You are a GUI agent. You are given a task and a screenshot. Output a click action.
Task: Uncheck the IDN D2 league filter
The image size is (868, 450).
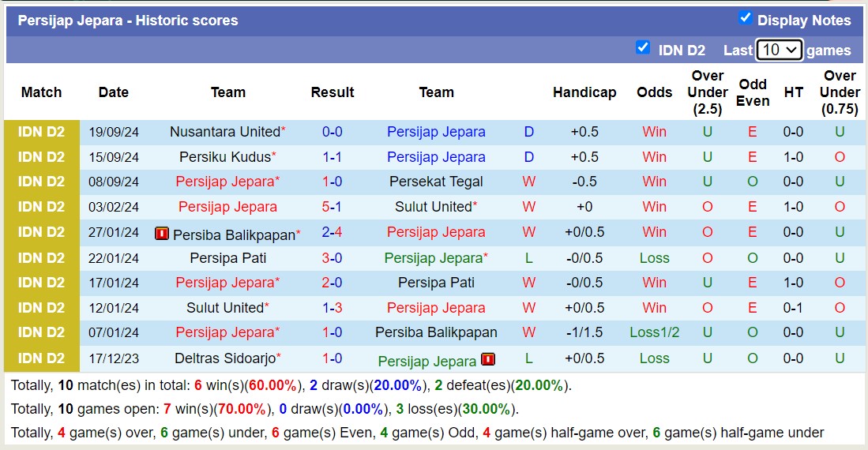pos(643,47)
